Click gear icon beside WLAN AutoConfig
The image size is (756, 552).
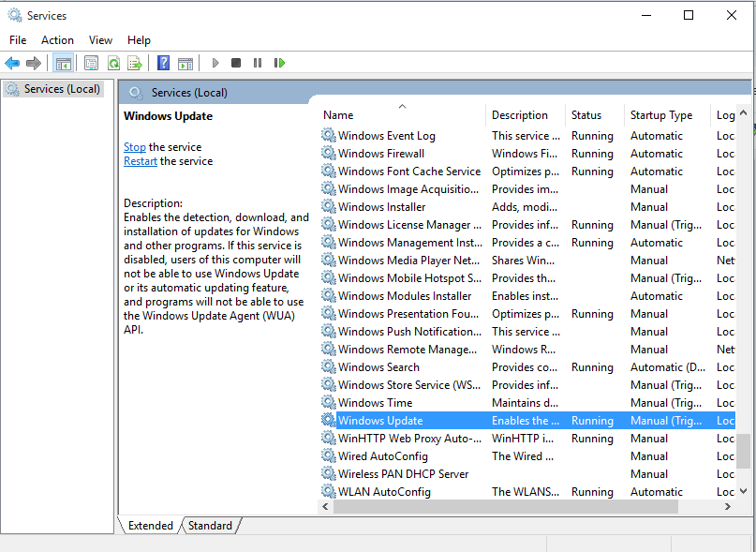328,492
